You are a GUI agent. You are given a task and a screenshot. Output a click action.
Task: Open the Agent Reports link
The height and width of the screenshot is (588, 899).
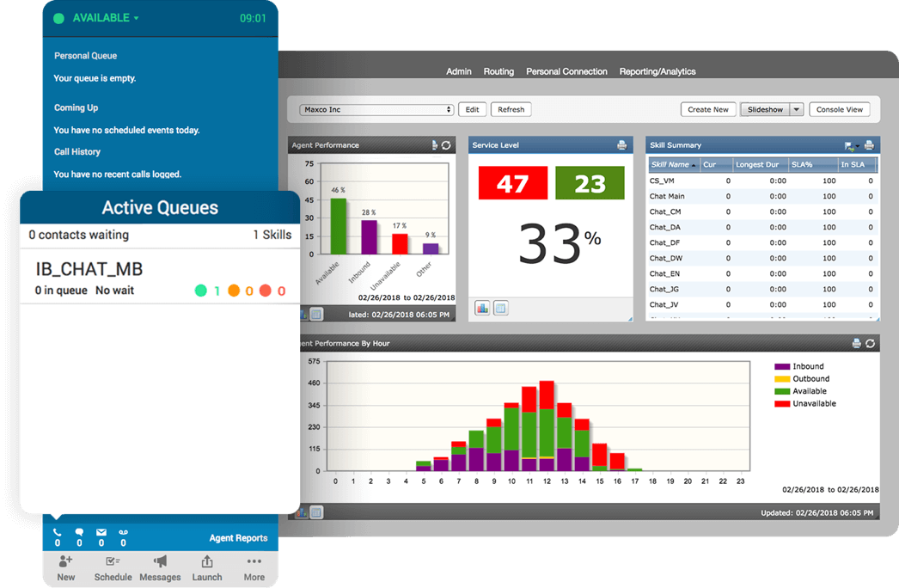pos(238,538)
